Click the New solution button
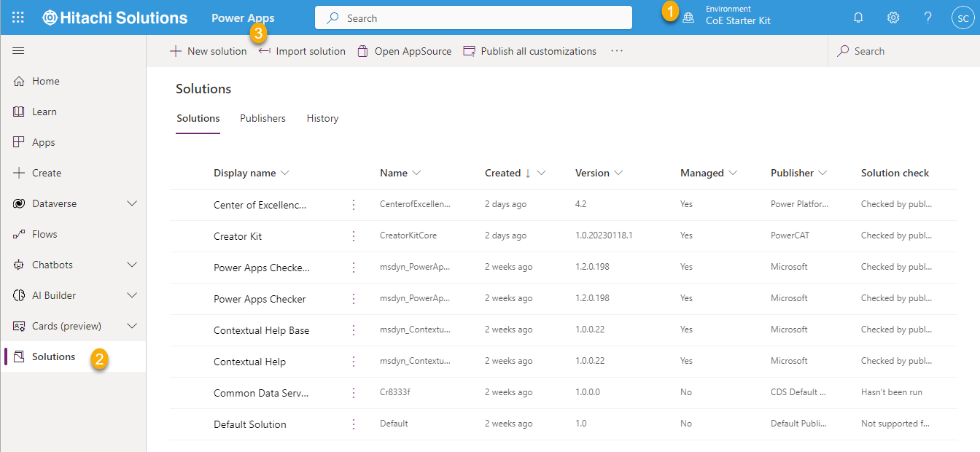The image size is (980, 452). [x=209, y=51]
